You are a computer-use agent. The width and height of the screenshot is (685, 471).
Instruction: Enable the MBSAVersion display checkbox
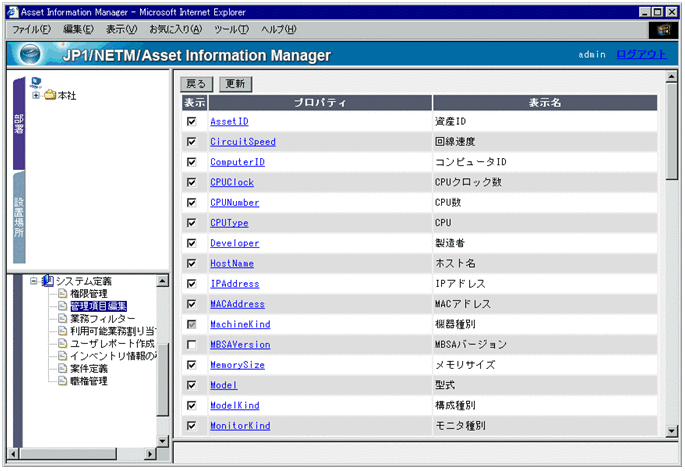tap(191, 345)
